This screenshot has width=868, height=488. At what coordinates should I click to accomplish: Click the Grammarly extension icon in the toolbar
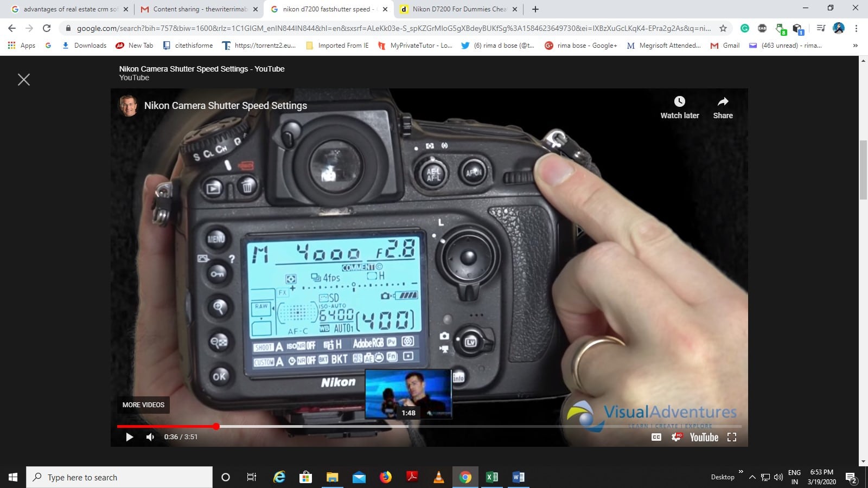pos(745,28)
